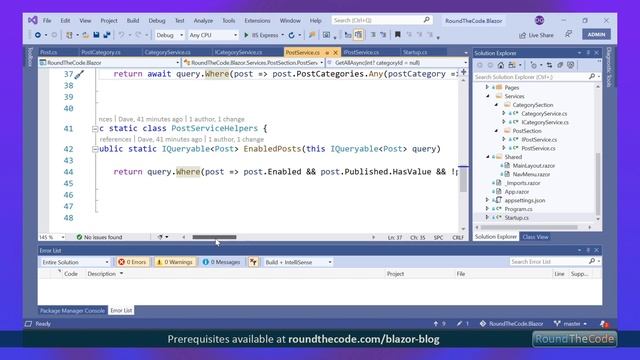Click the Undo arrow icon
Screen dimensions: 640x360
click(121, 35)
